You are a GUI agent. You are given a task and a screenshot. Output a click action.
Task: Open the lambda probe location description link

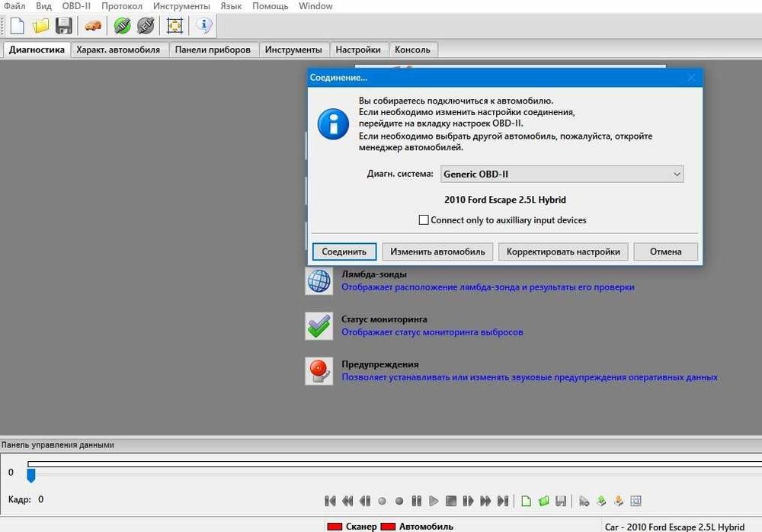point(488,287)
